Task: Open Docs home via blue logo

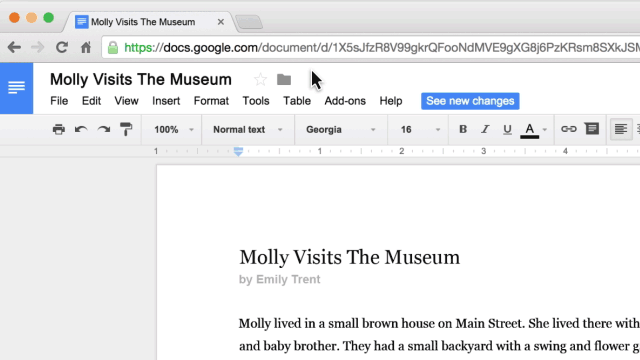Action: click(16, 88)
